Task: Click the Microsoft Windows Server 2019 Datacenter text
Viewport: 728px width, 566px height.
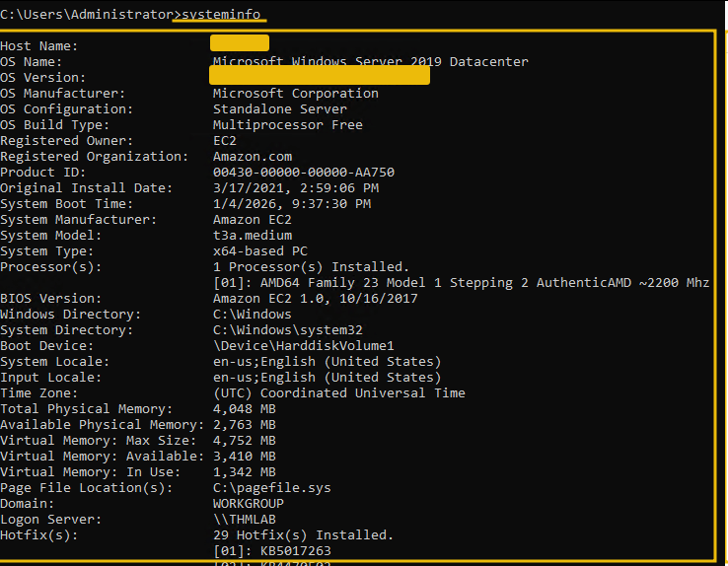Action: point(370,61)
